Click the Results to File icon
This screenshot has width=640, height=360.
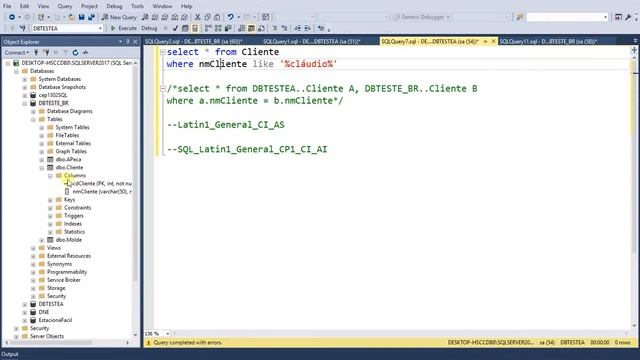[x=261, y=28]
